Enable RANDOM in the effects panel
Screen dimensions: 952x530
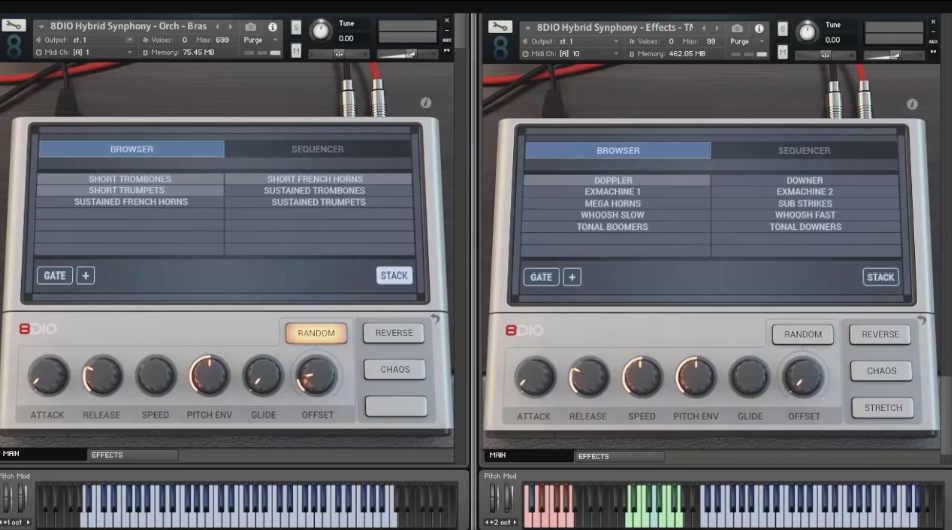click(803, 335)
